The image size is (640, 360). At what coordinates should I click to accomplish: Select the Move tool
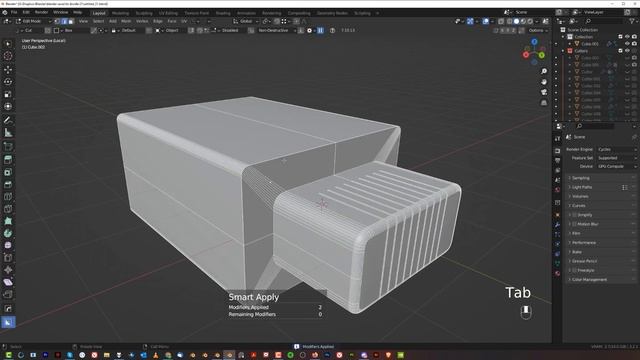coord(8,69)
